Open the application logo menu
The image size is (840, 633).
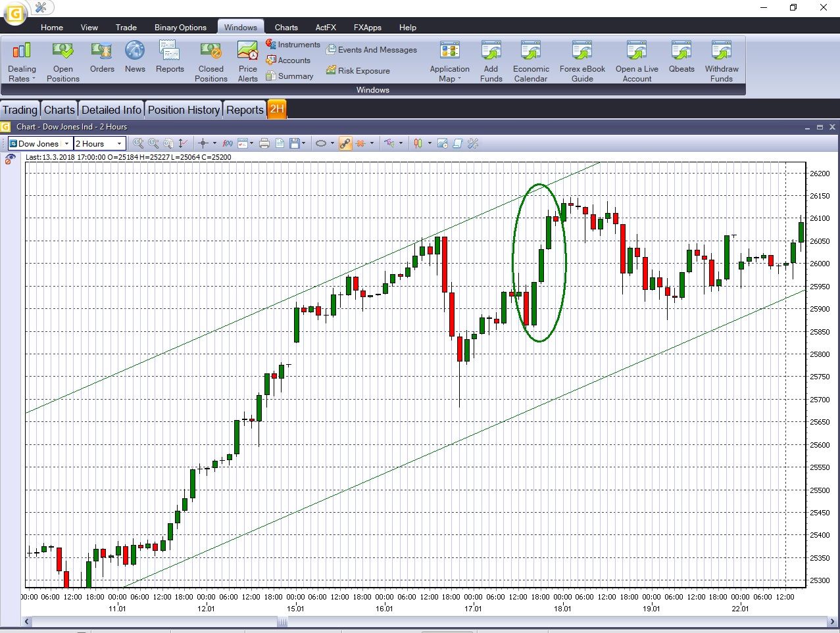14,12
